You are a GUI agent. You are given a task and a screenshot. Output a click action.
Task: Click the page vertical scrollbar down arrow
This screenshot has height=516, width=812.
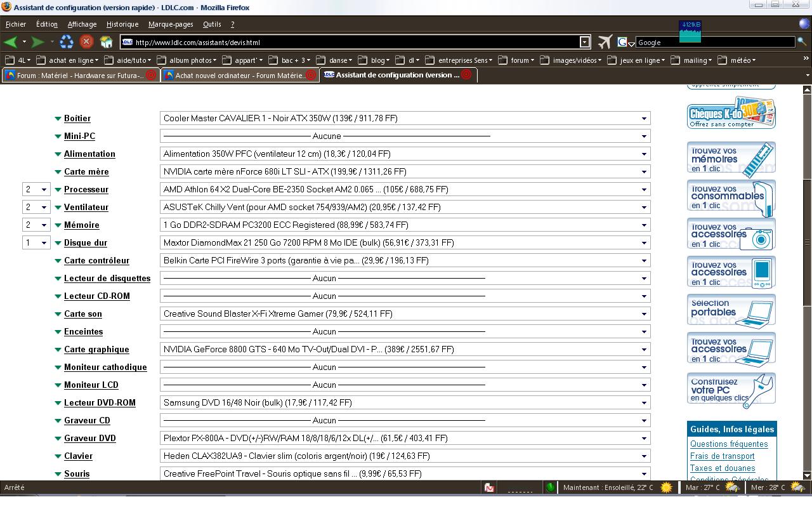pos(807,475)
